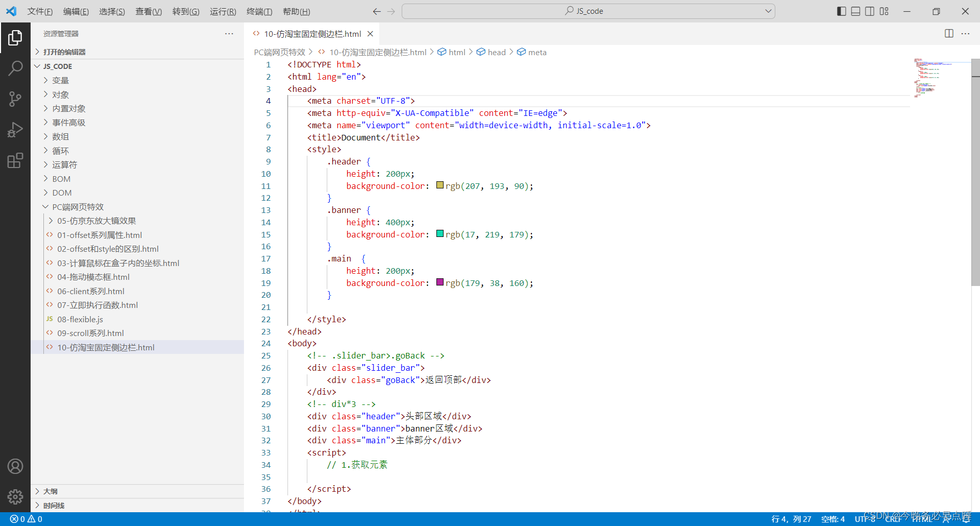Image resolution: width=980 pixels, height=526 pixels.
Task: Open editor more actions ellipsis
Action: (965, 34)
